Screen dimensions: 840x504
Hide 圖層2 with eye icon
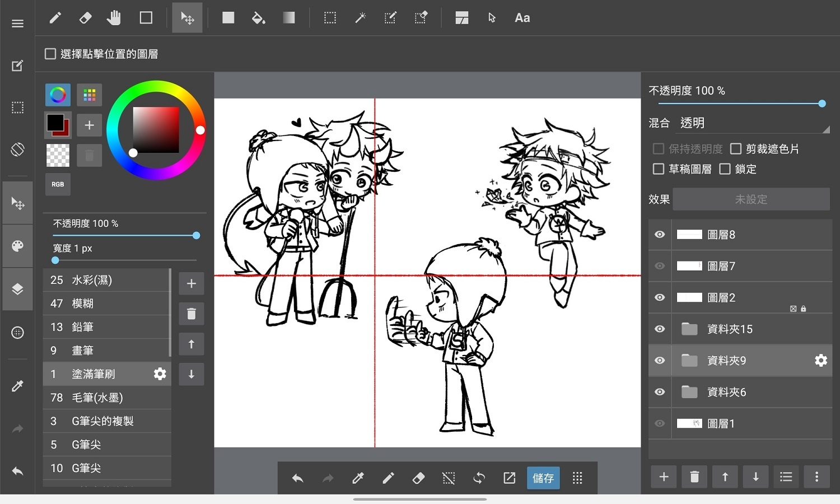pyautogui.click(x=660, y=297)
